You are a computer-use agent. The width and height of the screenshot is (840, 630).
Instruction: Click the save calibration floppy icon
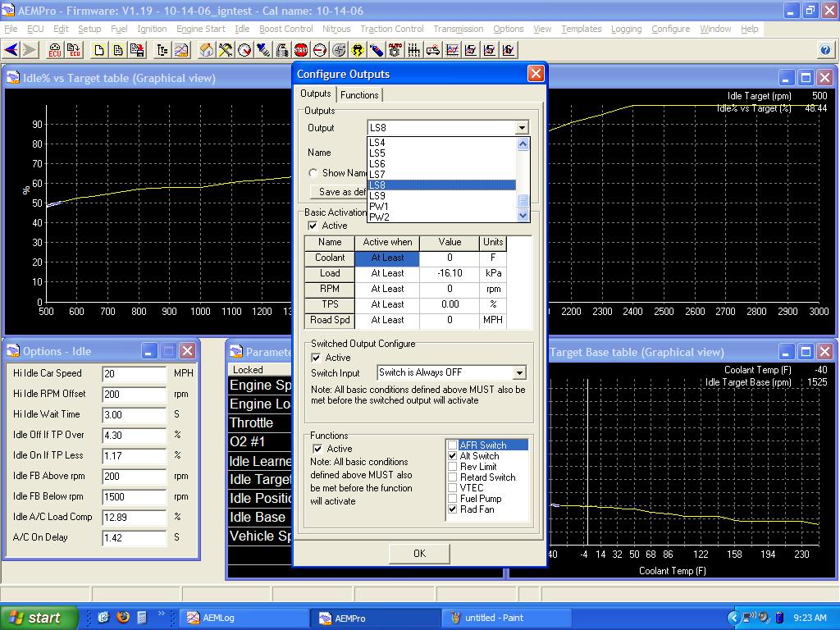click(137, 50)
